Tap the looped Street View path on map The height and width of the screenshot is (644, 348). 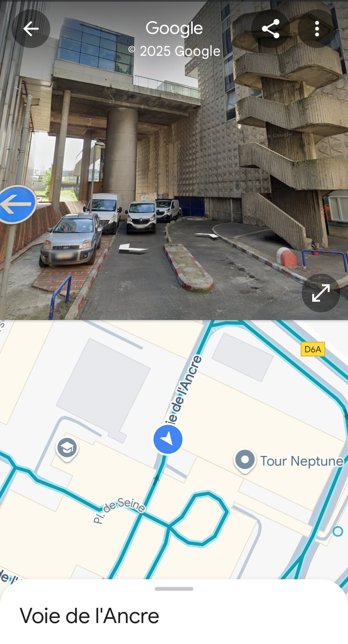200,518
